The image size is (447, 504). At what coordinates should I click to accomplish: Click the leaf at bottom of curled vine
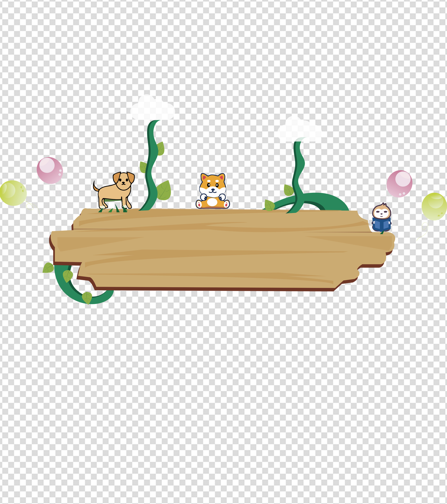[x=87, y=298]
